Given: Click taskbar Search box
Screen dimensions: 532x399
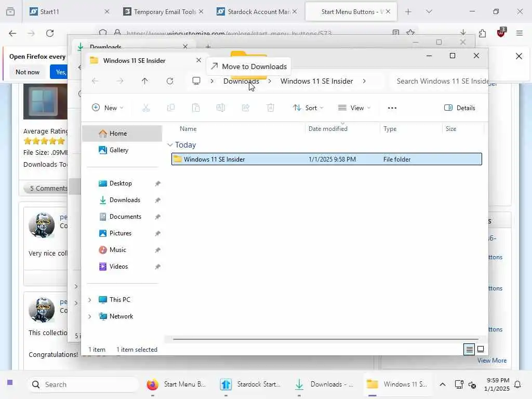Looking at the screenshot, I should 83,384.
